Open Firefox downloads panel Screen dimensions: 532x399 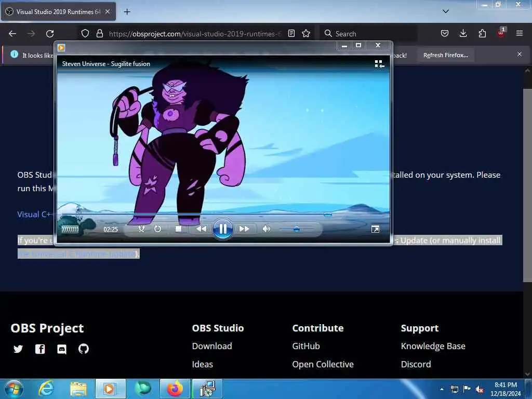click(463, 34)
